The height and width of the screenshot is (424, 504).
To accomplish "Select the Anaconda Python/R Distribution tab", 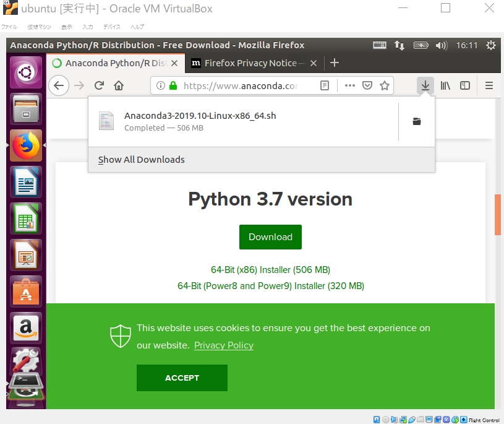I will coord(116,63).
